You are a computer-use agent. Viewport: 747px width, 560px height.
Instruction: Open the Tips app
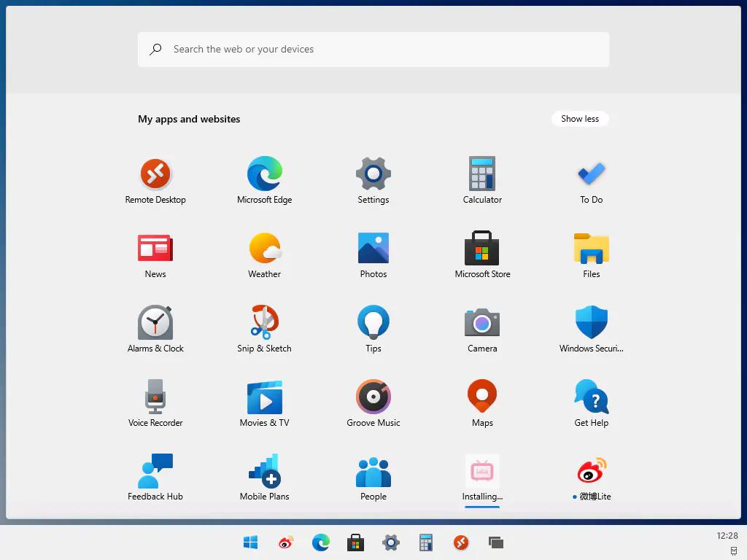click(x=373, y=322)
